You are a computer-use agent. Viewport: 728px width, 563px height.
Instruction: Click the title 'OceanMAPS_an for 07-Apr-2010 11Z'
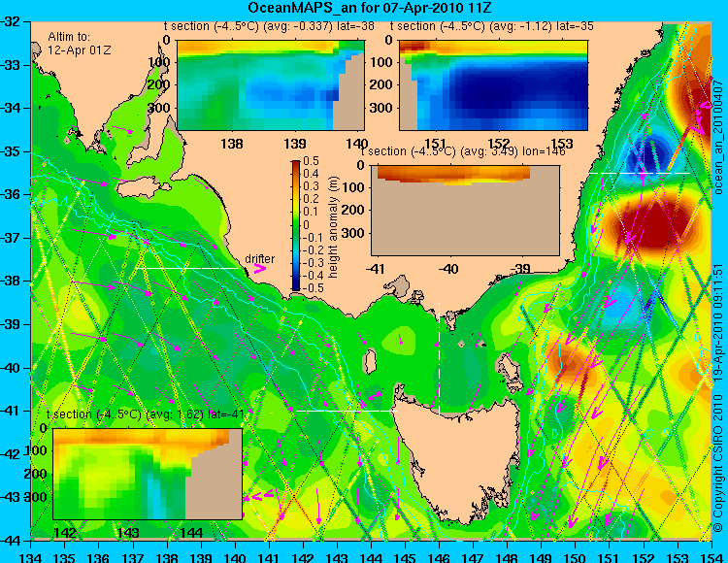pos(369,8)
